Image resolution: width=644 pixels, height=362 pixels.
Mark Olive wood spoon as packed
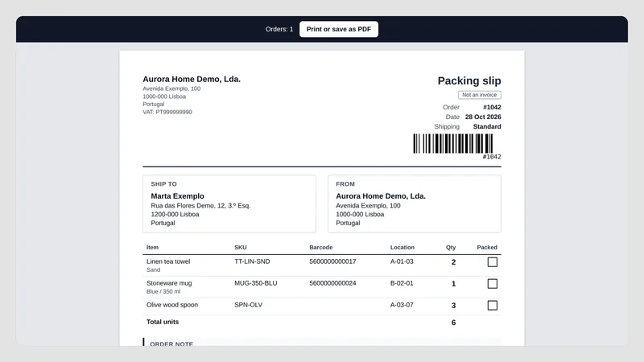pyautogui.click(x=492, y=306)
